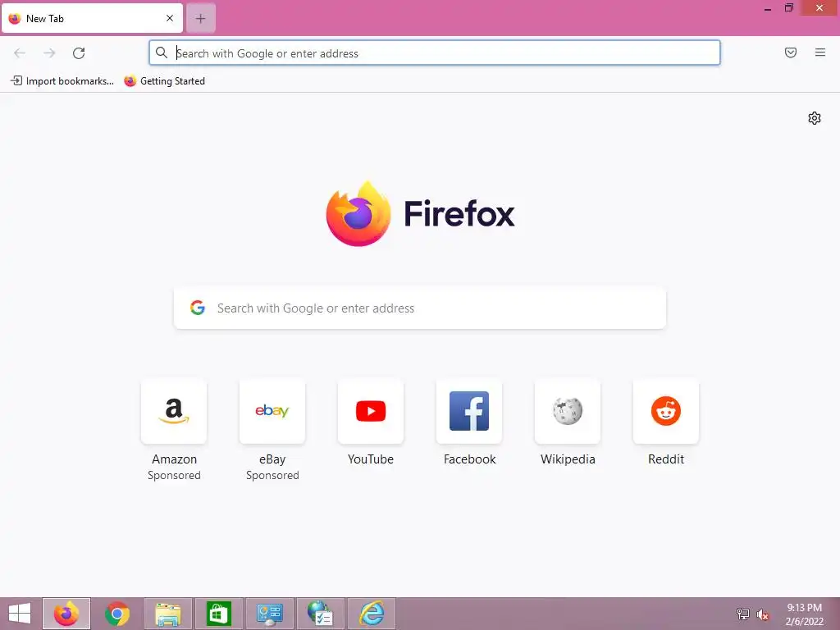Viewport: 840px width, 630px height.
Task: Close the New Tab tab
Action: click(170, 18)
